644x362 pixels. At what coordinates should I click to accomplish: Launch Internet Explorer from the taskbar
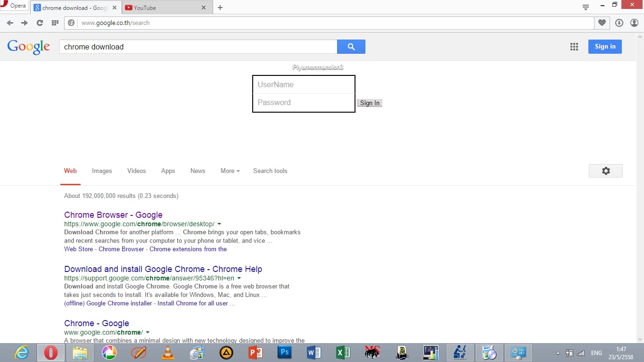pos(22,353)
